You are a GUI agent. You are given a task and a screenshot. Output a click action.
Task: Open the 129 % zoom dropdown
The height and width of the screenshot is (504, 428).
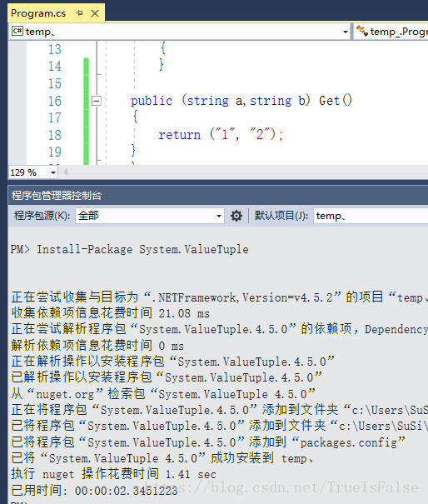point(53,172)
